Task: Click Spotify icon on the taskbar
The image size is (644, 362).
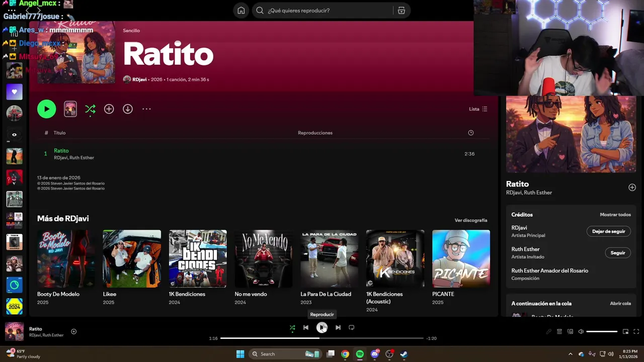Action: pyautogui.click(x=360, y=354)
